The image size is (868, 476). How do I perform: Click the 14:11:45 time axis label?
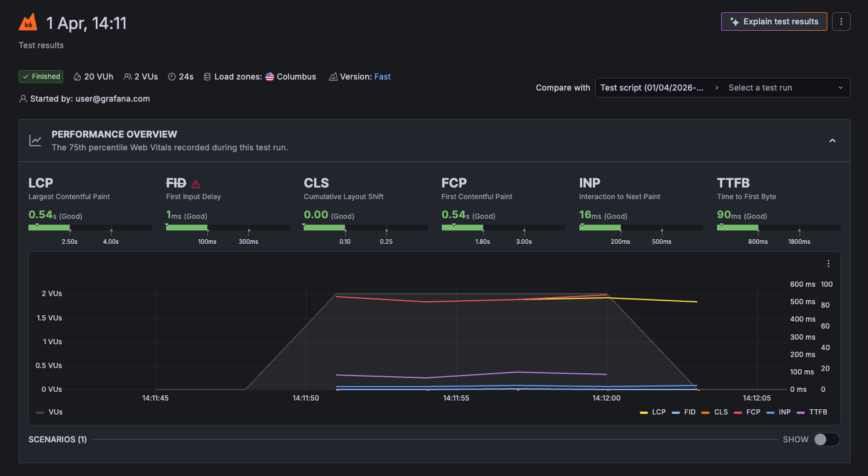coord(156,398)
